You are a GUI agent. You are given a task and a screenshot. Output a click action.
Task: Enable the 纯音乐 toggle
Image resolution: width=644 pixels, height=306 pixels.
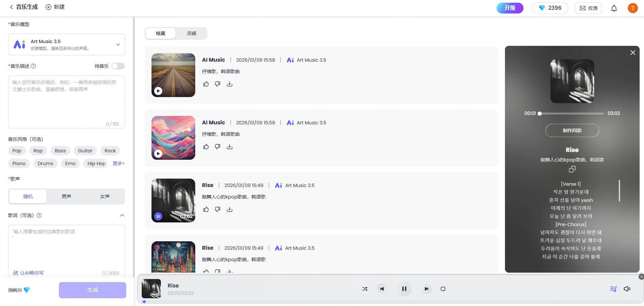(x=118, y=66)
